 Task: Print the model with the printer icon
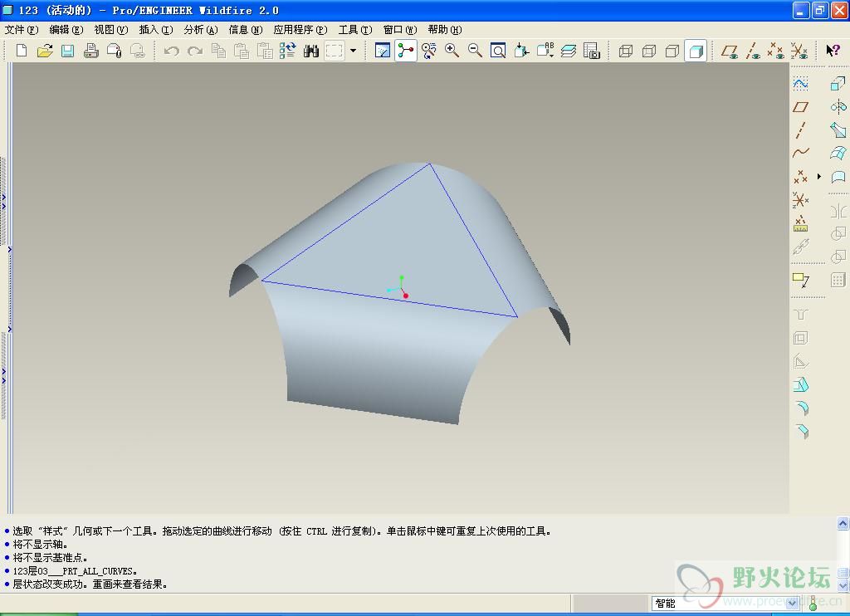[x=91, y=51]
